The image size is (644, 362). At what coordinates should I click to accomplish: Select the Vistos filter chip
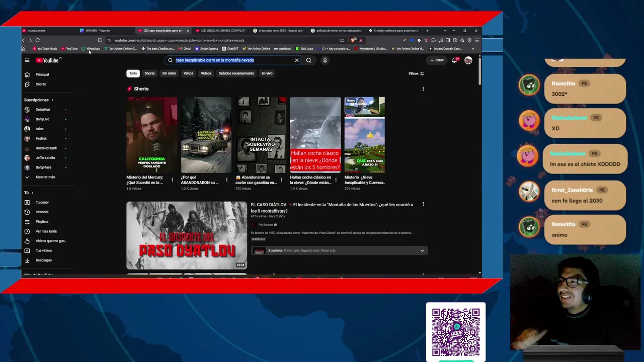coord(188,73)
